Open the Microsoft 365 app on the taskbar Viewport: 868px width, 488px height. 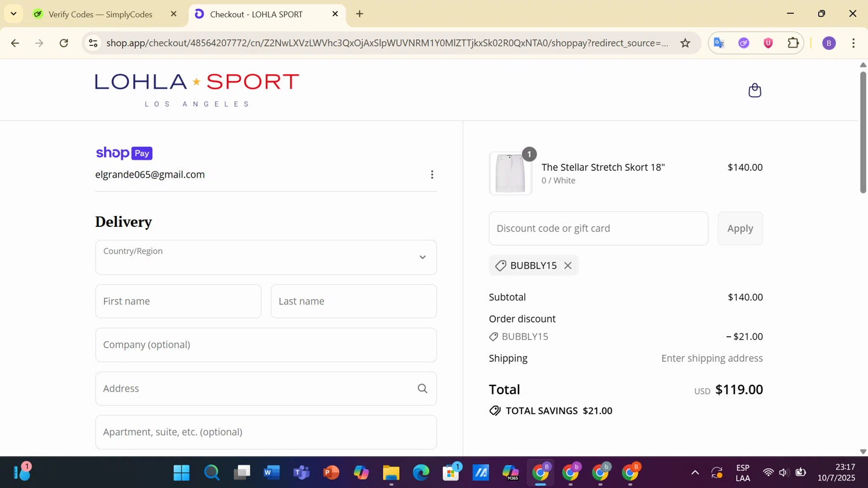click(511, 473)
